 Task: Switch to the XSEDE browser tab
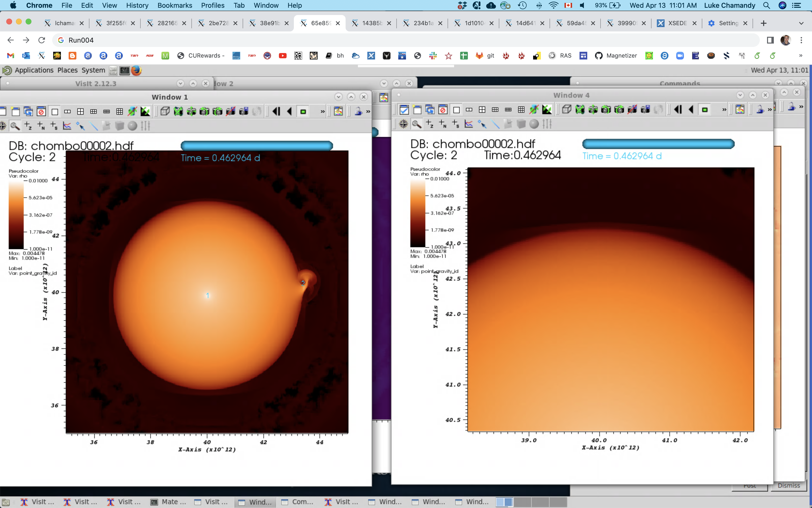point(677,23)
